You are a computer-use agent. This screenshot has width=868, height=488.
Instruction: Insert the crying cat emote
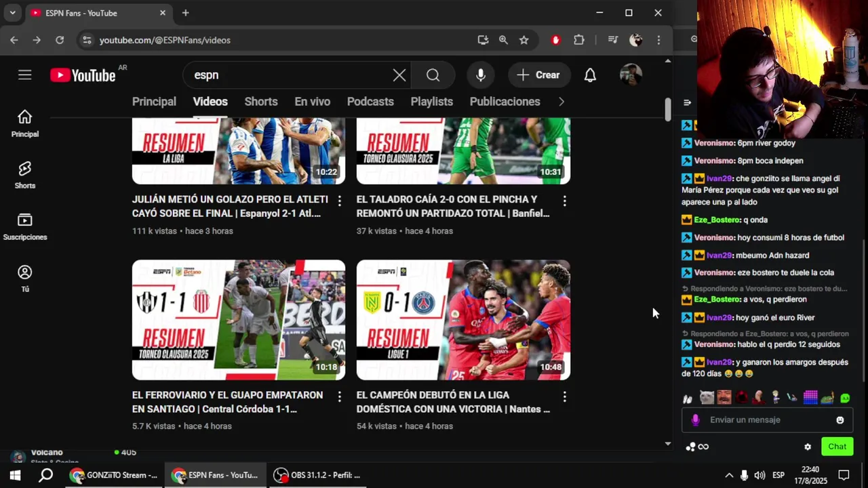click(x=707, y=398)
